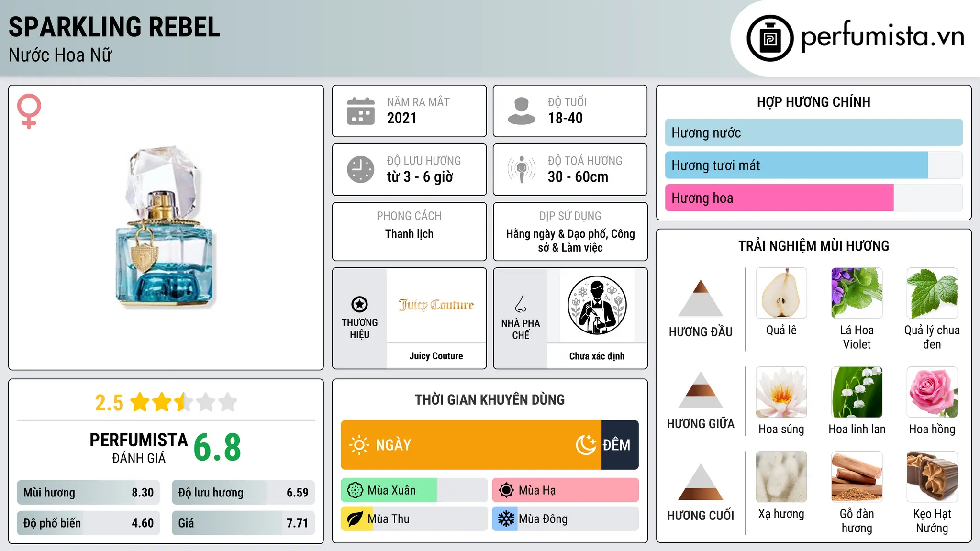Click the pink female gender symbol

pyautogui.click(x=29, y=111)
